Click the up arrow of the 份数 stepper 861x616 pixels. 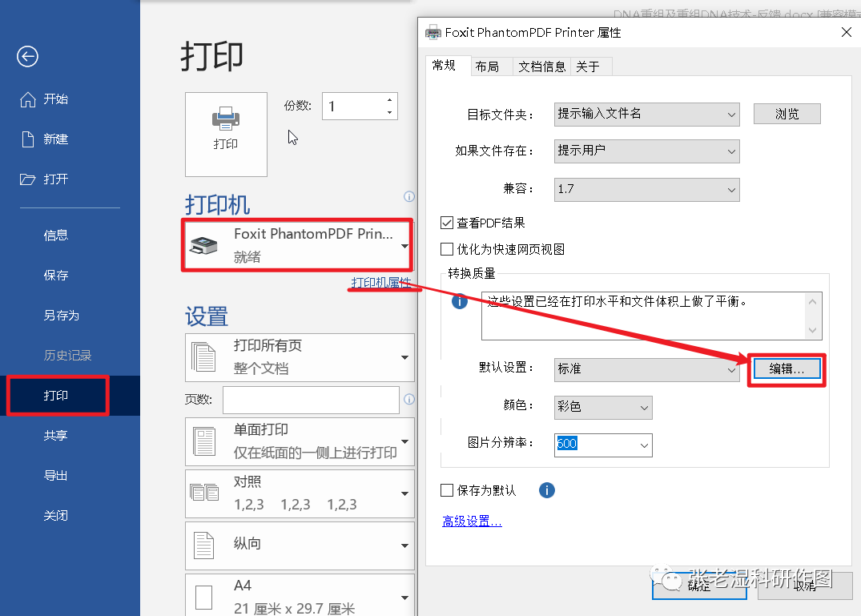390,99
